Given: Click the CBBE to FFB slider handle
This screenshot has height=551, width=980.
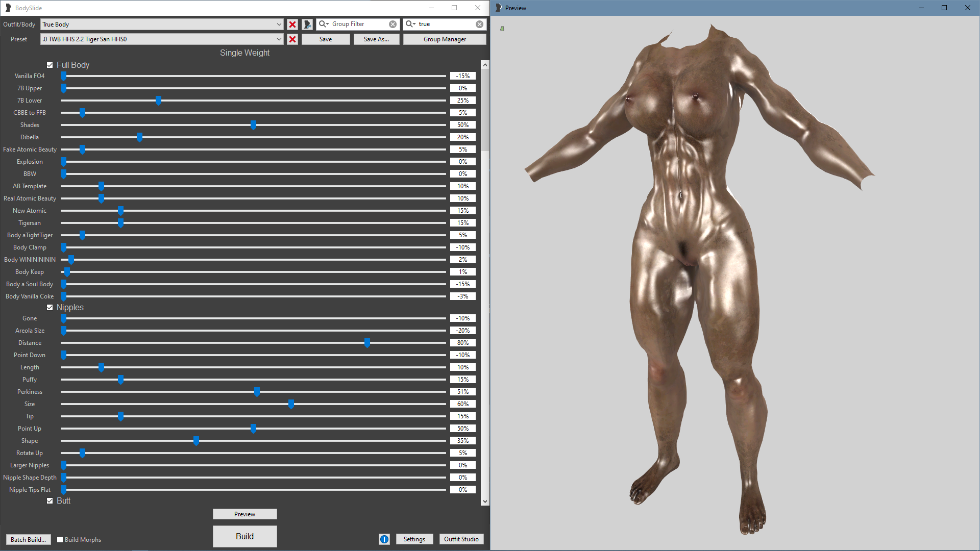Looking at the screenshot, I should pyautogui.click(x=83, y=113).
